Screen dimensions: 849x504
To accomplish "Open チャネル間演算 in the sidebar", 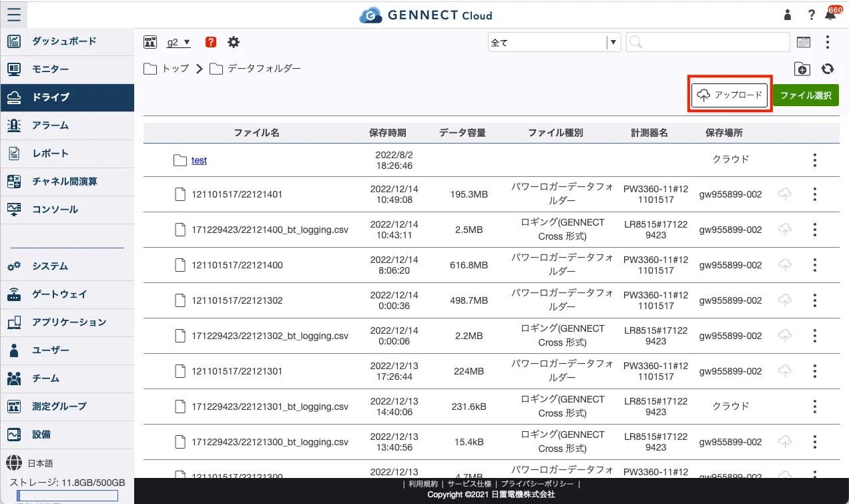I will pos(67,181).
